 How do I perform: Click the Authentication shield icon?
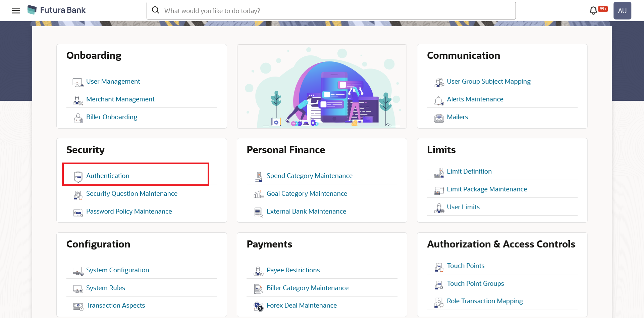(78, 177)
